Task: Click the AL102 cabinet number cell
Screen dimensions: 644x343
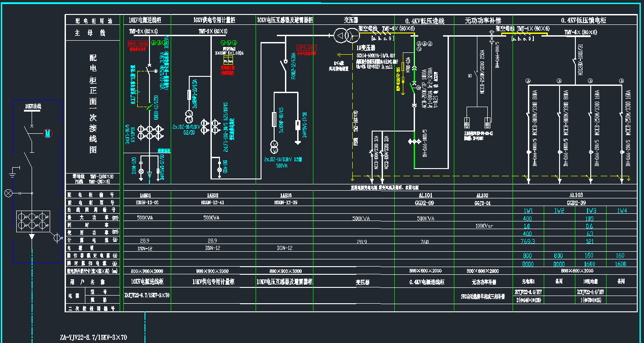Action: click(x=482, y=195)
